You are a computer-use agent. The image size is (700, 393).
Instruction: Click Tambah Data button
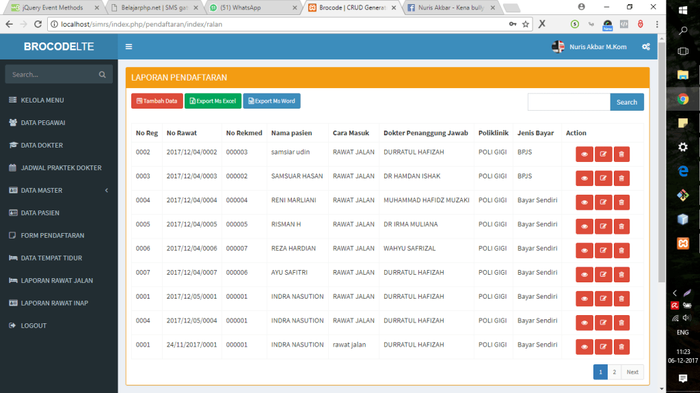click(x=157, y=101)
